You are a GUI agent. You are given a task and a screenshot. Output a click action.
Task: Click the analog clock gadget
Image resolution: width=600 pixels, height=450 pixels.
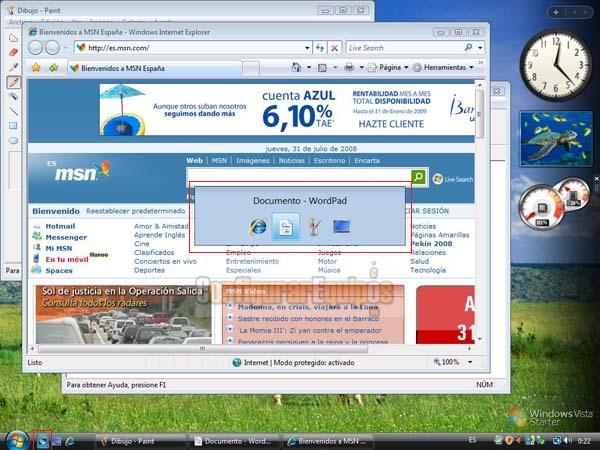click(556, 65)
